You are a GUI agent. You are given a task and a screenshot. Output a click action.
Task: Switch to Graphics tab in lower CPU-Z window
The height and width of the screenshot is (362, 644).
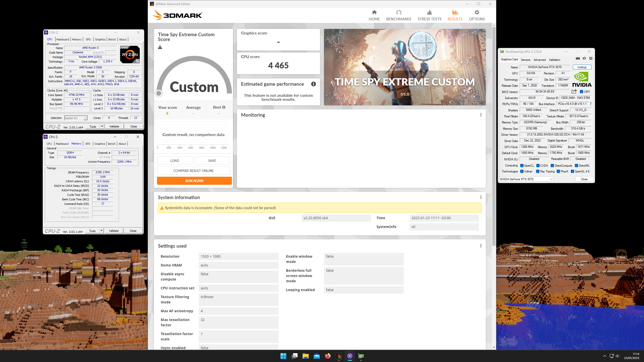(100, 144)
